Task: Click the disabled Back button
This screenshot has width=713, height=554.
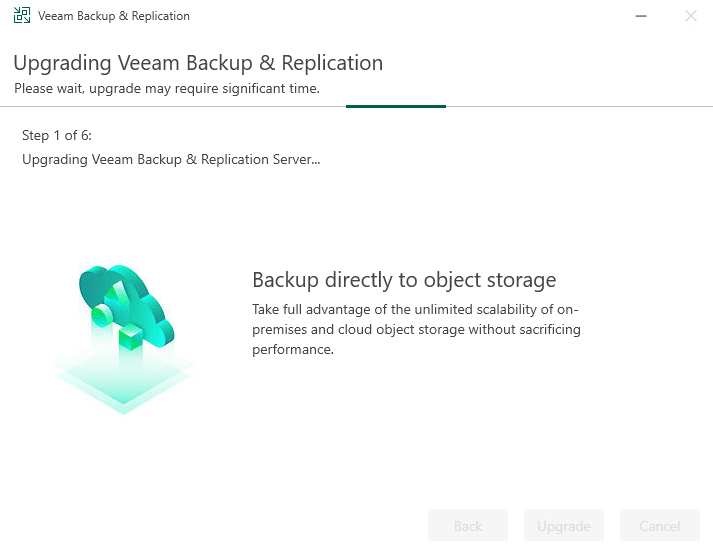Action: 468,526
